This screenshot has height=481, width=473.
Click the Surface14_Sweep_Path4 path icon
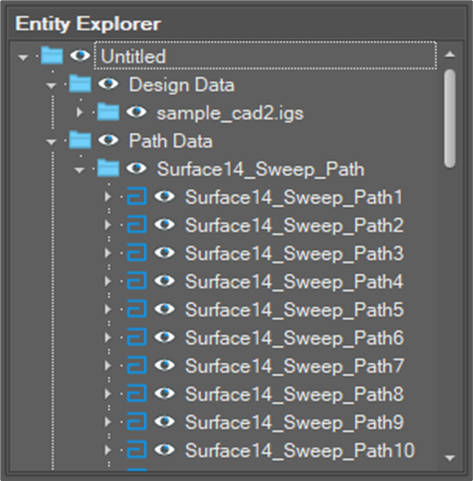coord(137,281)
